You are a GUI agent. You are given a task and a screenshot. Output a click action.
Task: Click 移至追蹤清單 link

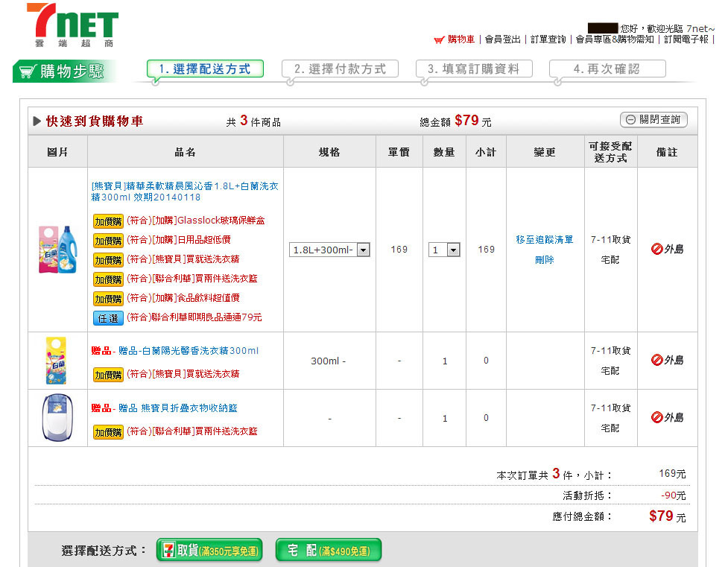click(545, 240)
